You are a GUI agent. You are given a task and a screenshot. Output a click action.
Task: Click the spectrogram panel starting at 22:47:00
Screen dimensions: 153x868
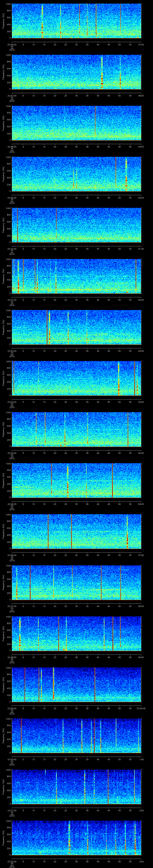(77, 72)
